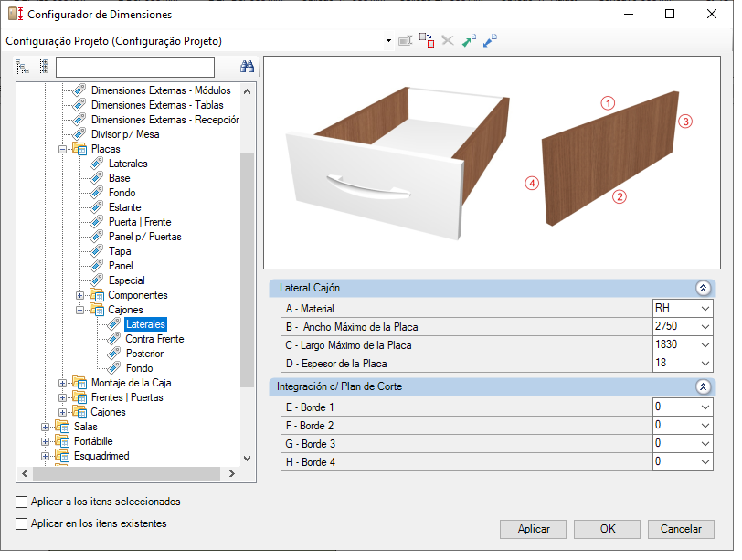
Task: Click tree vertical scrollbar down arrow
Action: pyautogui.click(x=247, y=459)
